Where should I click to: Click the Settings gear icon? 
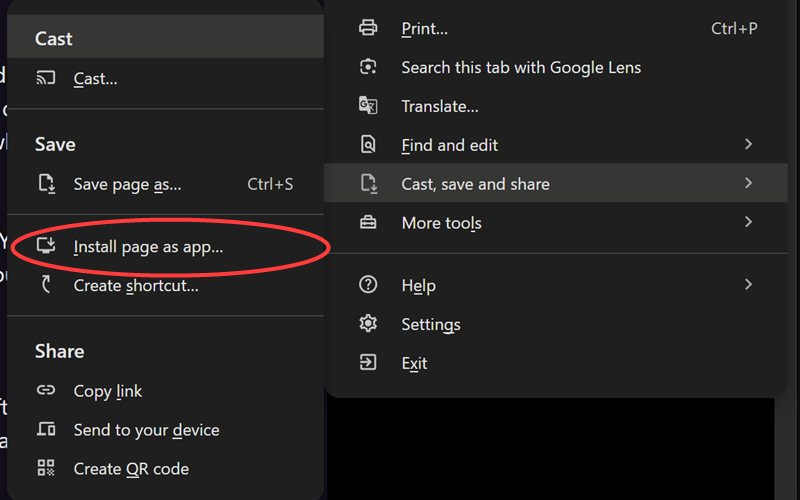pyautogui.click(x=368, y=323)
